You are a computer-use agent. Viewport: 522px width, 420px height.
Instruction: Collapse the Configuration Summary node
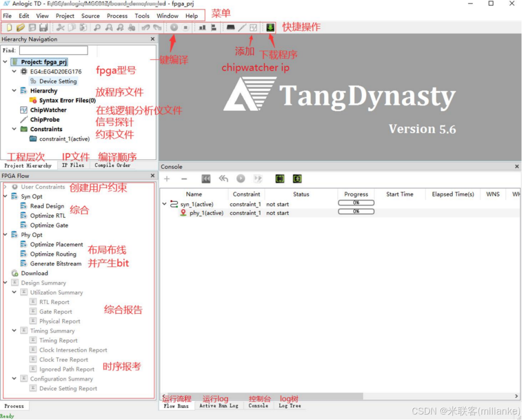[14, 379]
